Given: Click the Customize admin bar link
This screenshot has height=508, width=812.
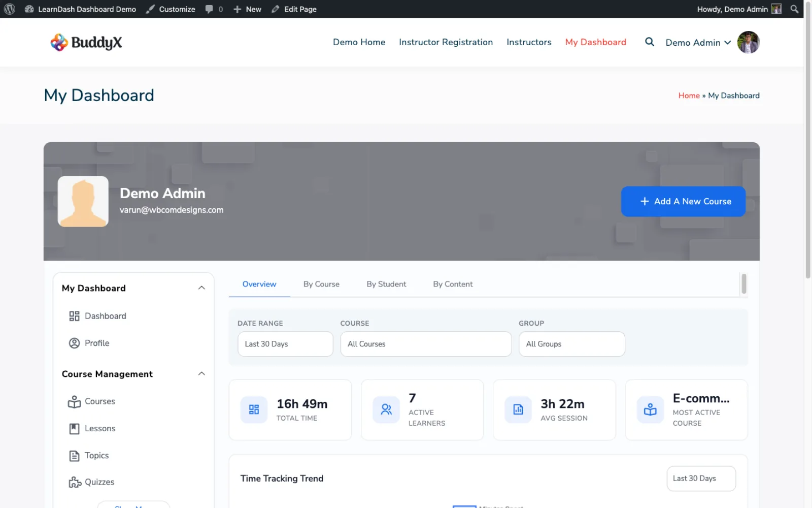Looking at the screenshot, I should [177, 9].
